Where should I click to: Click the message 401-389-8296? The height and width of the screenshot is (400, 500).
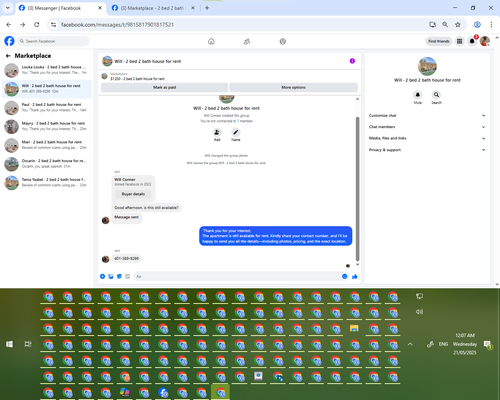click(x=127, y=258)
